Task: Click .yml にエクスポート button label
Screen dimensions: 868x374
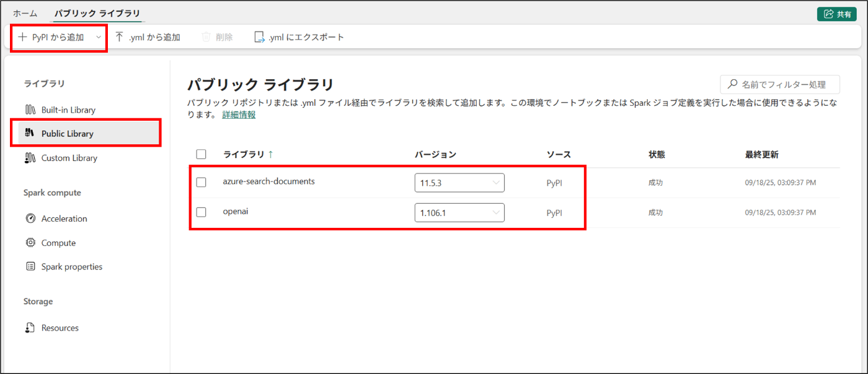Action: (x=306, y=37)
